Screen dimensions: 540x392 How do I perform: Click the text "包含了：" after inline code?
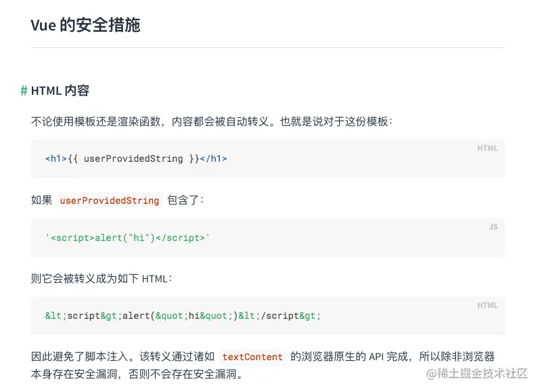coord(185,200)
